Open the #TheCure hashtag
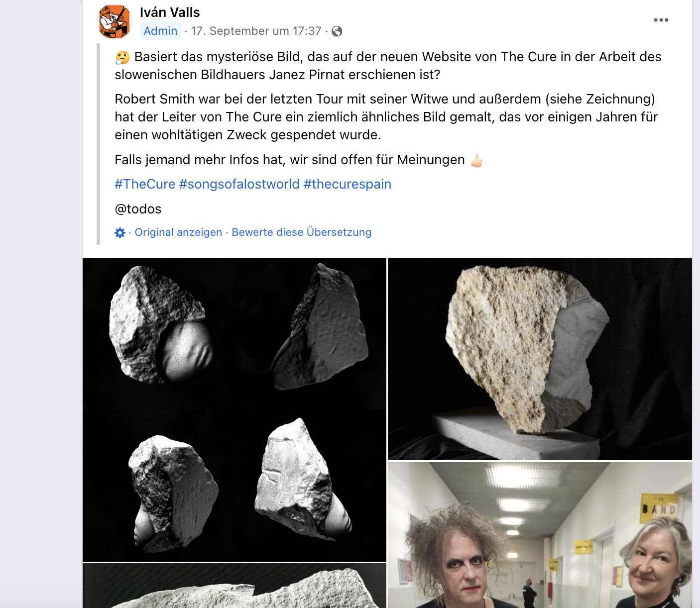700x608 pixels. coord(145,184)
